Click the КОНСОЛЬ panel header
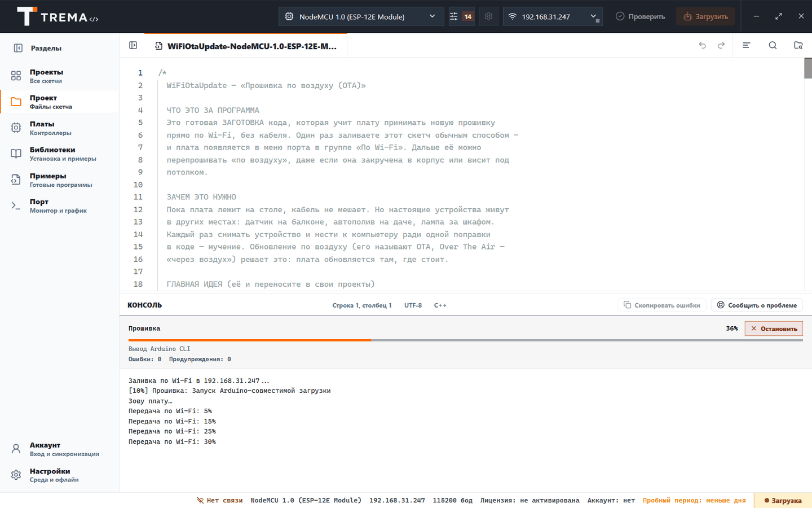Image resolution: width=812 pixels, height=508 pixels. 144,305
